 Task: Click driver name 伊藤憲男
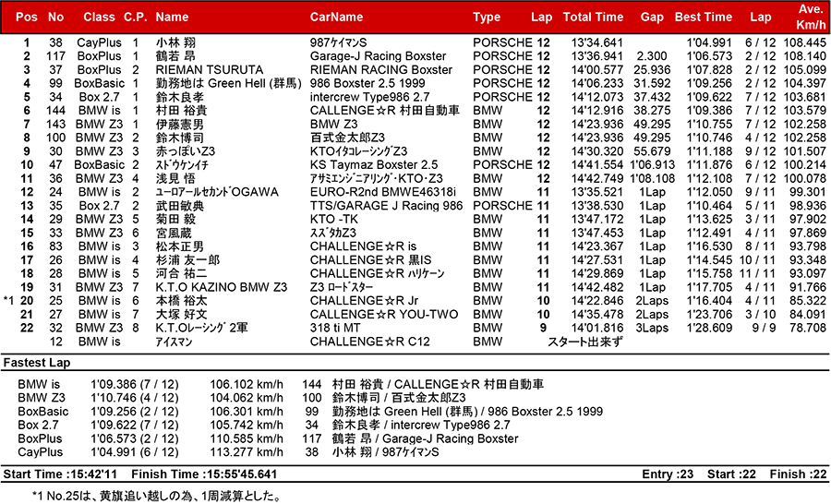(x=179, y=124)
